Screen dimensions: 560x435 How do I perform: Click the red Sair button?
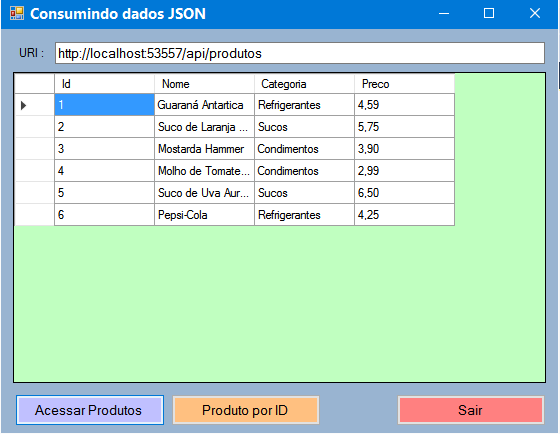pyautogui.click(x=471, y=410)
